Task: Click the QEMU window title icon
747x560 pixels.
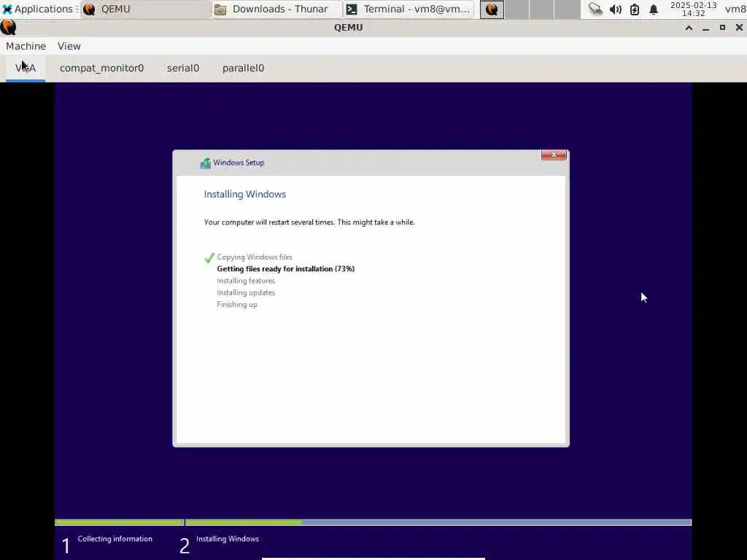Action: (8, 27)
